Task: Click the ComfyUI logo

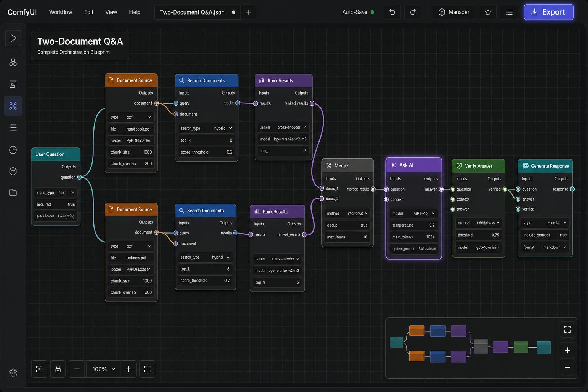Action: 22,12
